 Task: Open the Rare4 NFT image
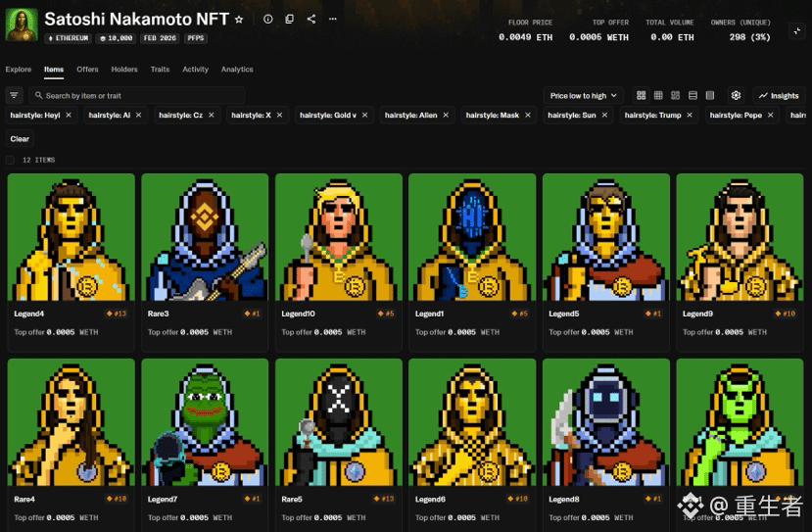71,422
